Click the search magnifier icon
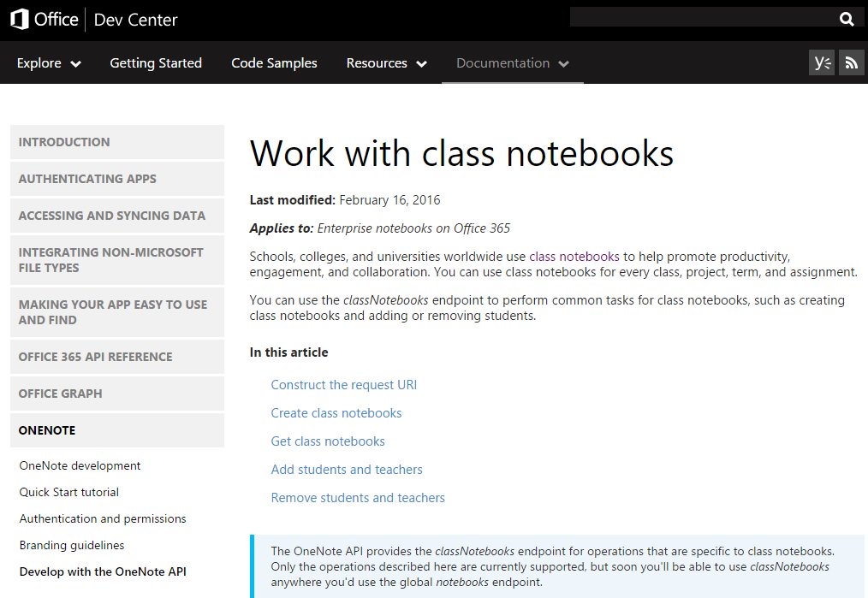868x598 pixels. (x=847, y=20)
